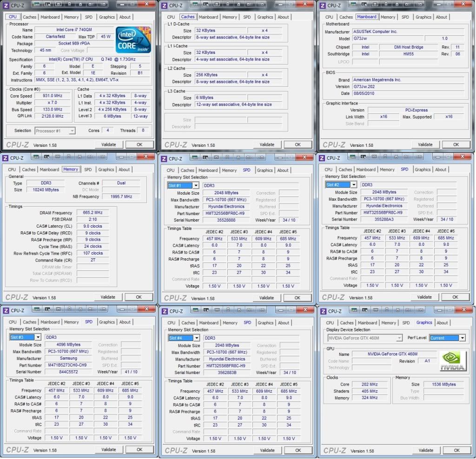This screenshot has width=476, height=459.
Task: Click part number M471B5273CH0-CH9
Action: click(67, 365)
